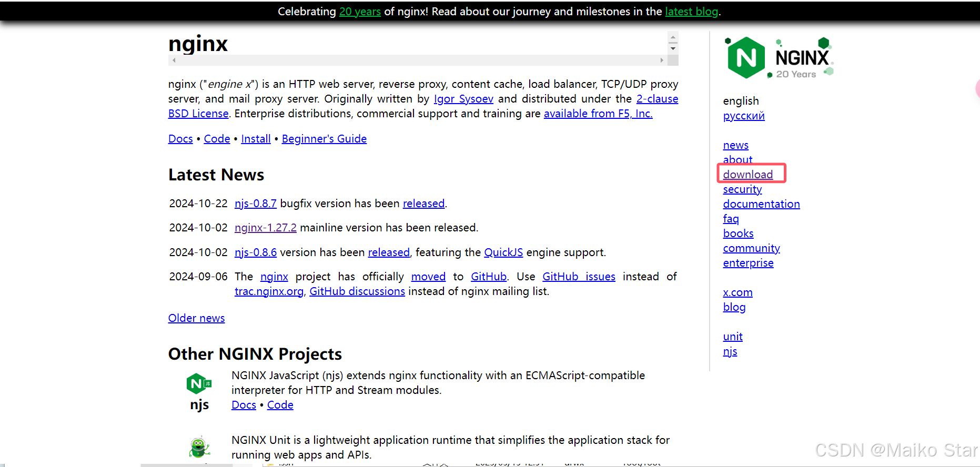Viewport: 980px width, 467px height.
Task: Open the blog sidebar link
Action: [734, 307]
